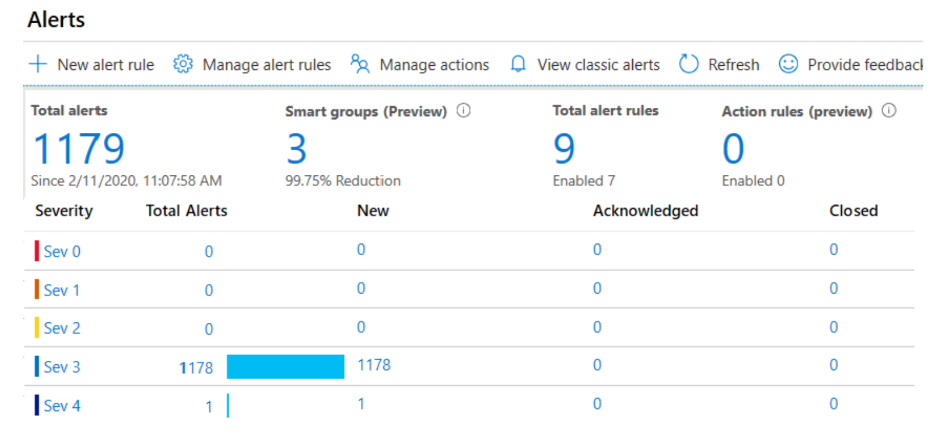Click the bell icon for classic alerts
951x433 pixels.
coord(518,65)
